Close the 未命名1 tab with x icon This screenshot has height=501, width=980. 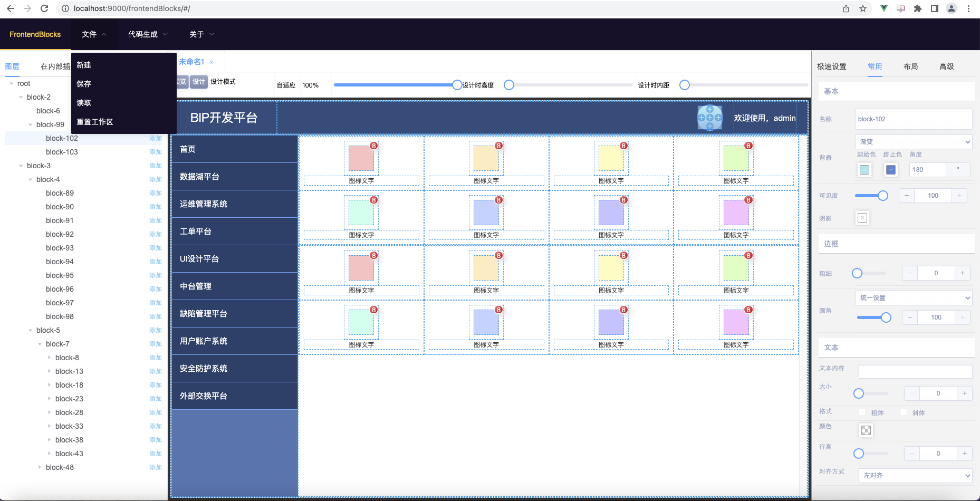click(x=212, y=62)
